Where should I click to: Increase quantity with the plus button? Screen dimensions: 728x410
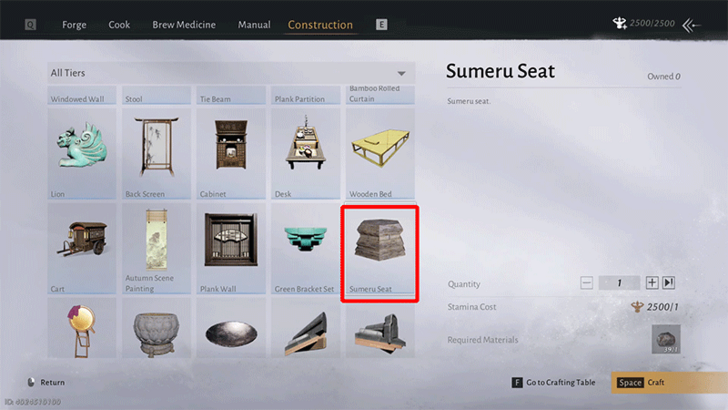[652, 282]
